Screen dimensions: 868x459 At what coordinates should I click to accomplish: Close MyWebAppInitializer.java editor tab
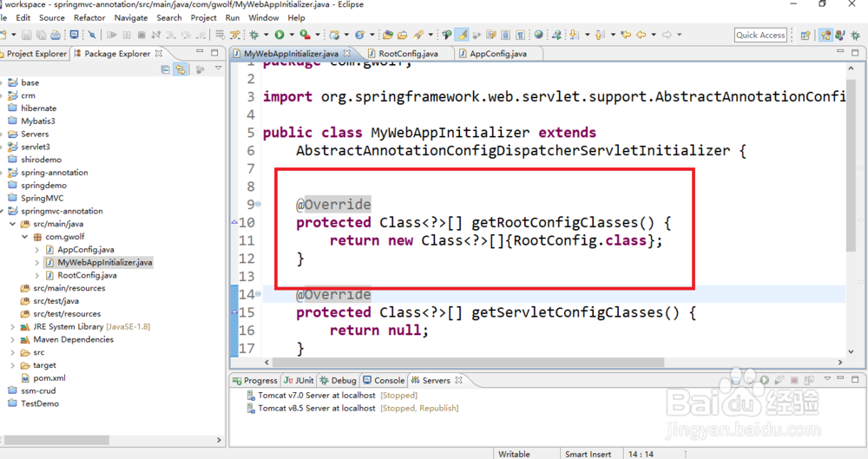347,53
